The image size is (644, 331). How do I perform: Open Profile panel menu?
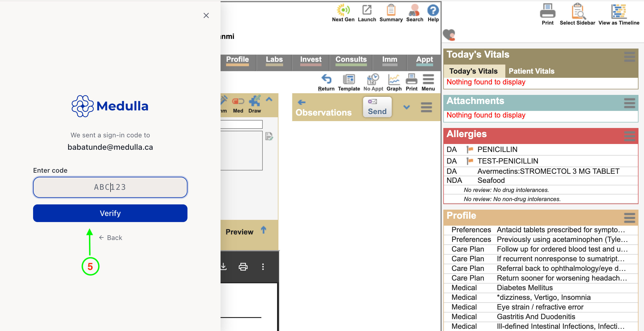point(630,218)
